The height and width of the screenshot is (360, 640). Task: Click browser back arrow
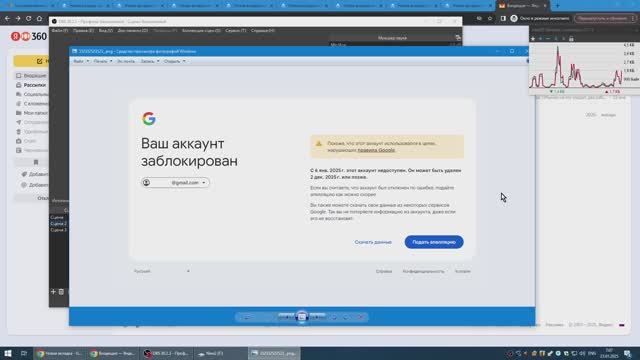pyautogui.click(x=7, y=18)
